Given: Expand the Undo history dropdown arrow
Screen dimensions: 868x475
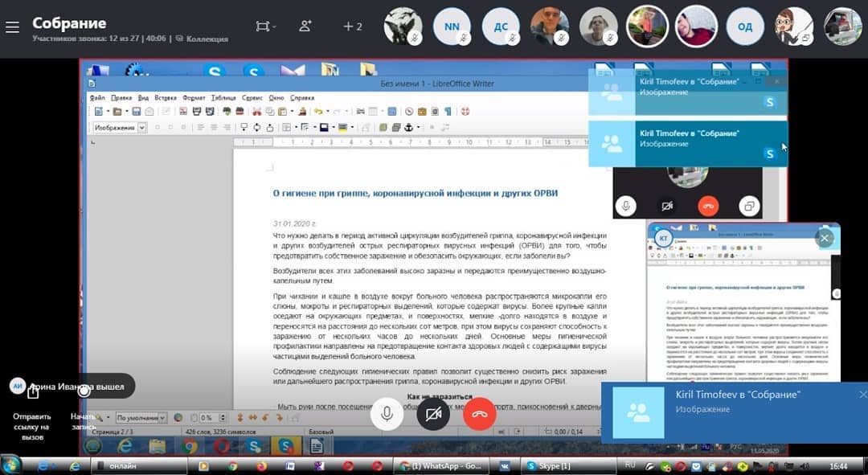Looking at the screenshot, I should coord(327,112).
